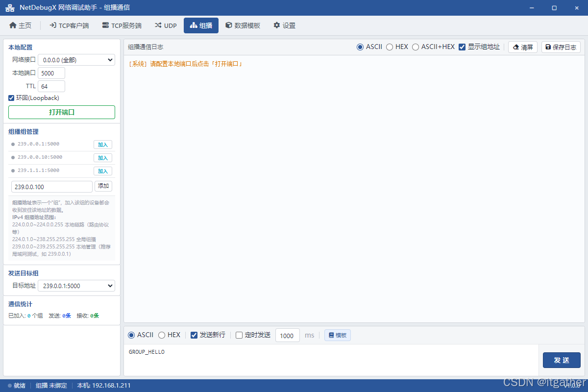588x392 pixels.
Task: Click the 本机: 192.168.1.211 status text
Action: click(x=104, y=386)
